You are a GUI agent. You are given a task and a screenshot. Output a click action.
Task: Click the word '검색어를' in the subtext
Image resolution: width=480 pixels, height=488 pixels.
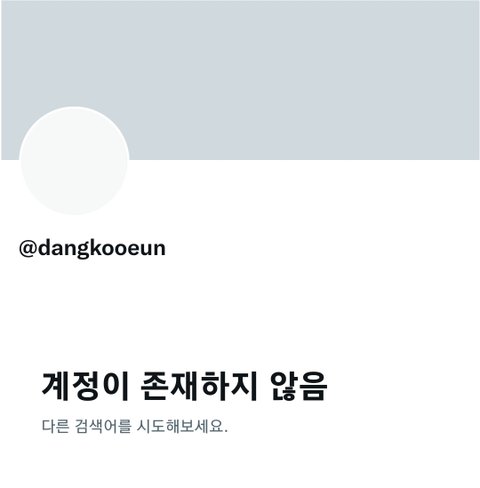click(x=103, y=426)
